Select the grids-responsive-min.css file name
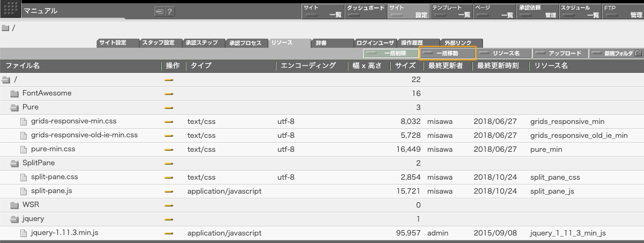Image resolution: width=644 pixels, height=243 pixels. (74, 121)
